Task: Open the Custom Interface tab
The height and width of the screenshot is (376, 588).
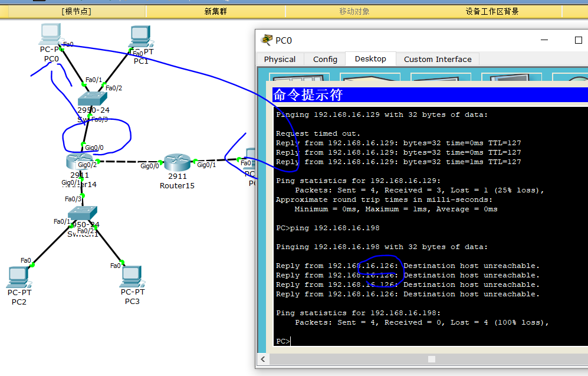Action: [x=438, y=59]
